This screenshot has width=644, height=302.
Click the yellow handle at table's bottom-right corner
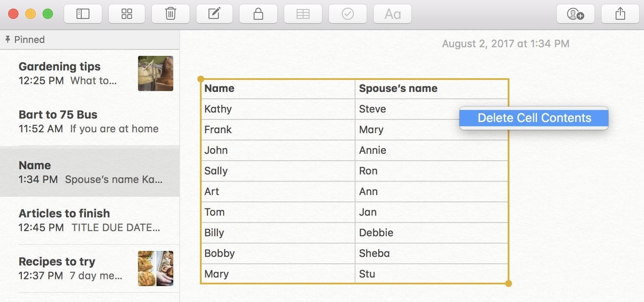click(x=509, y=284)
